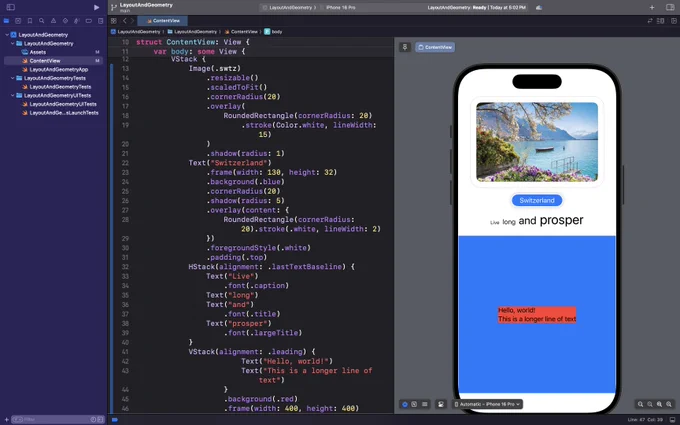Switch canvas to Selectable preview mode
680x425 pixels.
[414, 404]
